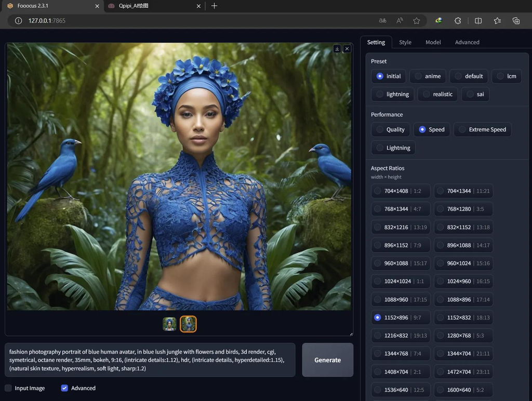This screenshot has width=532, height=401.
Task: Download the generated image
Action: [x=337, y=49]
